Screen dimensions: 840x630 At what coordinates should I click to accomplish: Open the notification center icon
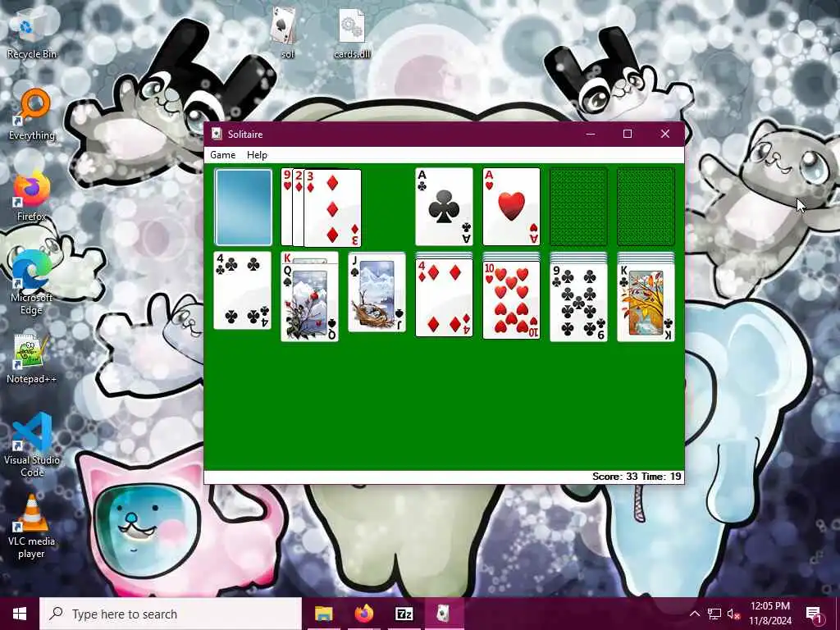(x=815, y=614)
